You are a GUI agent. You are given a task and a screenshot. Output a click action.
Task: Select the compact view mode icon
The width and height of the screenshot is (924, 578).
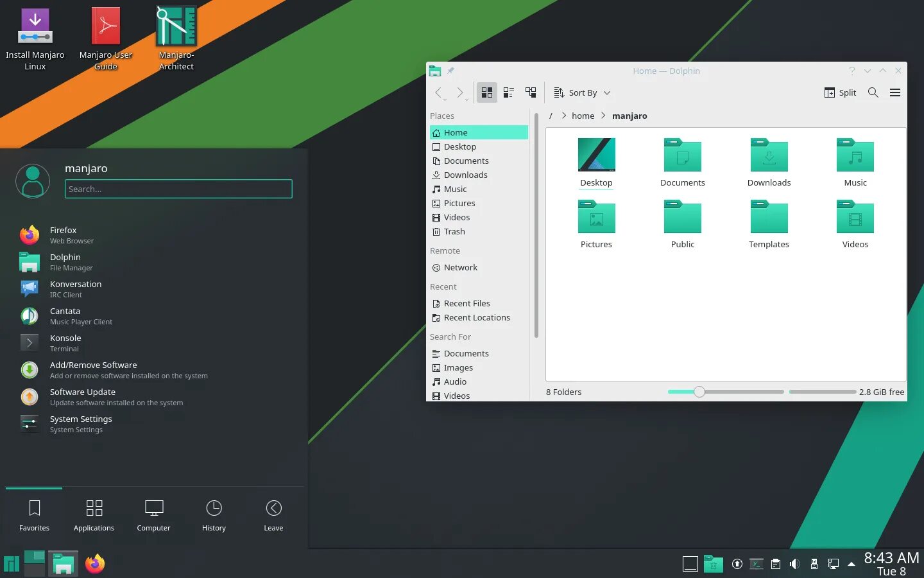point(508,92)
